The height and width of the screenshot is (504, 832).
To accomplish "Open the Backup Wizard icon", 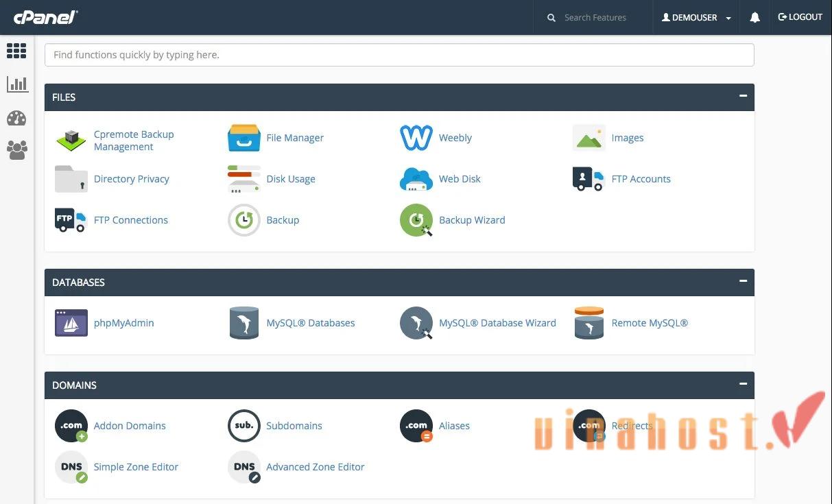I will pos(416,220).
